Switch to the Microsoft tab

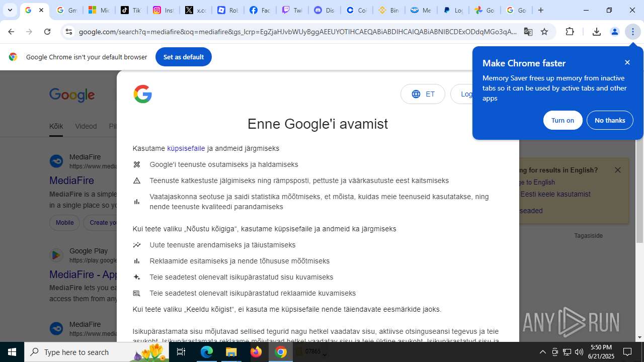point(99,10)
